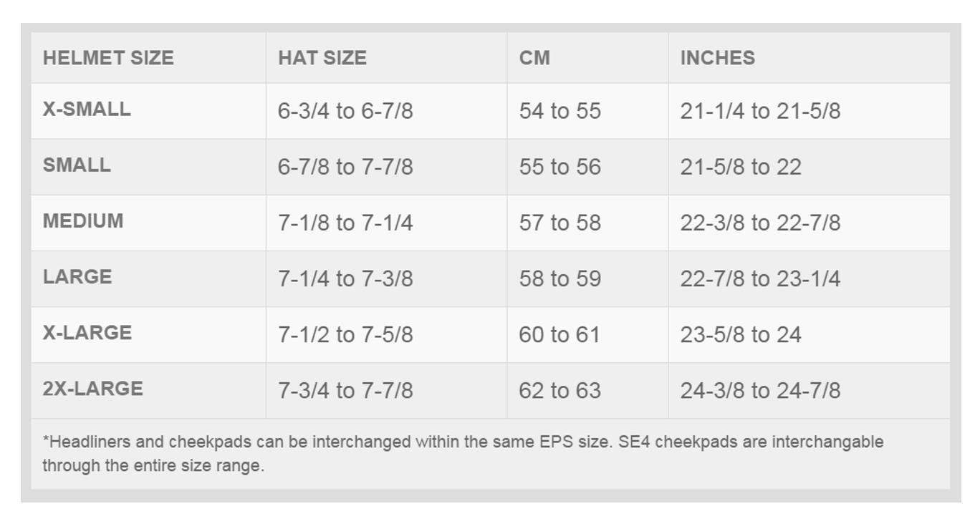
Task: Click the cell reading 60 to 61
Action: click(559, 334)
